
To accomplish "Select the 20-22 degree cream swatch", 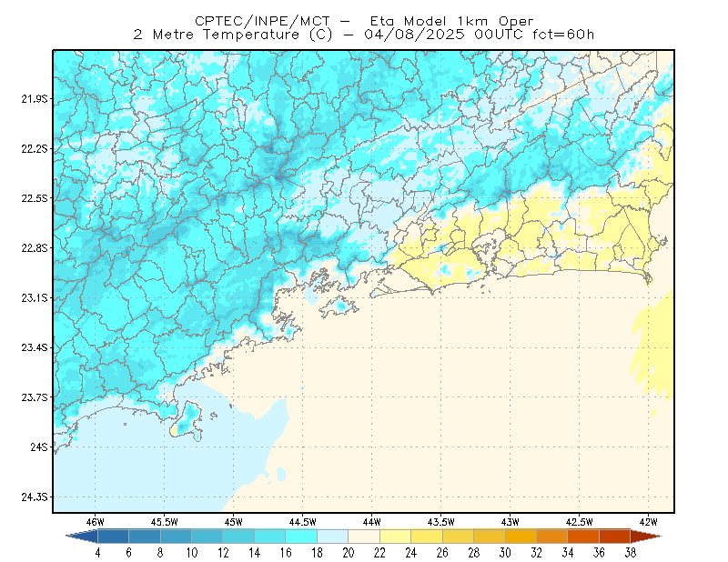I will 364,537.
